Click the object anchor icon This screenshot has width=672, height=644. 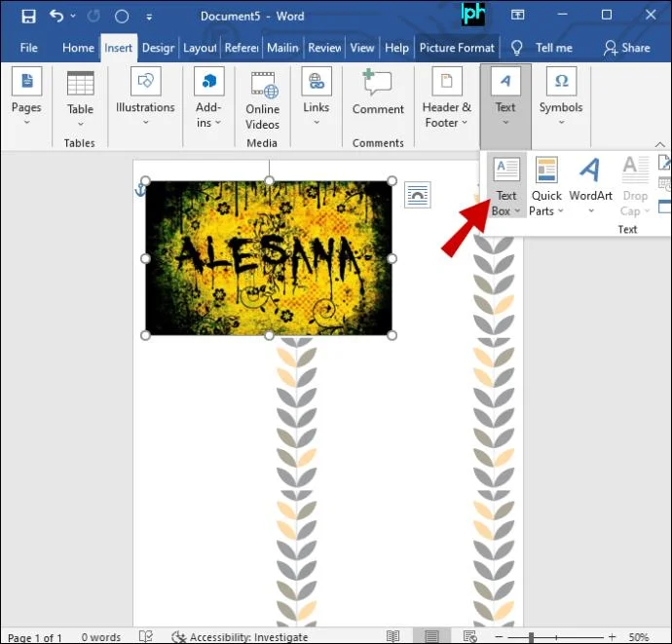pos(140,189)
